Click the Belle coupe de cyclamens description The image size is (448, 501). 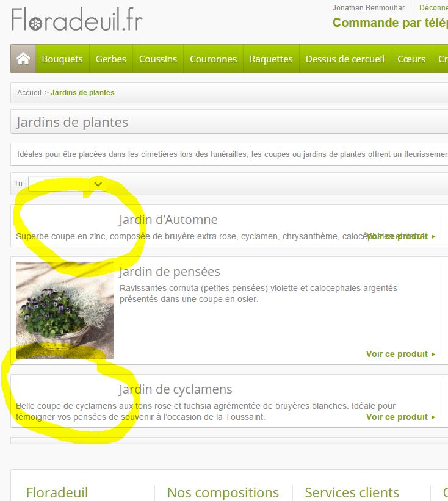pos(206,411)
